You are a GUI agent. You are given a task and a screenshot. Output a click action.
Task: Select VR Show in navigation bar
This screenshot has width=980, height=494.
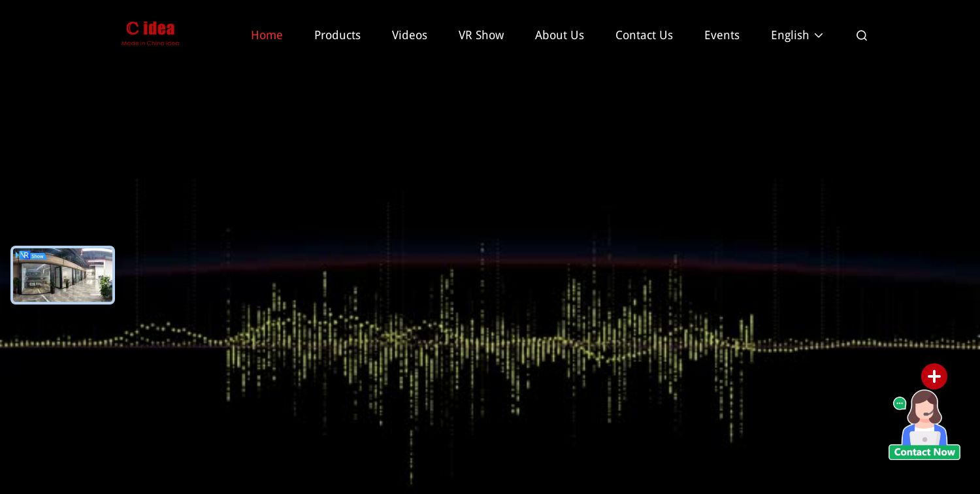click(481, 35)
